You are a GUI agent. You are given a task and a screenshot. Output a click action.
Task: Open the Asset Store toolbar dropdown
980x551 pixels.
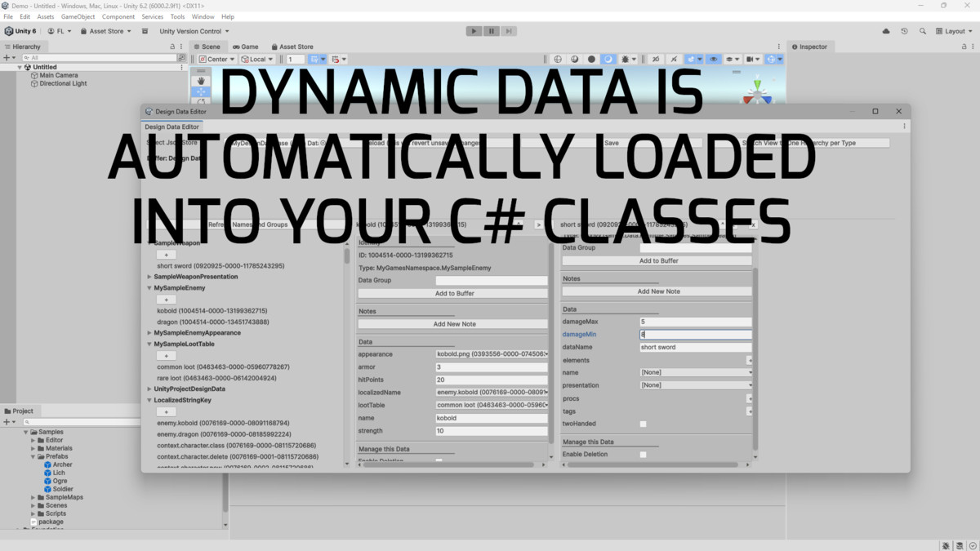(x=106, y=31)
